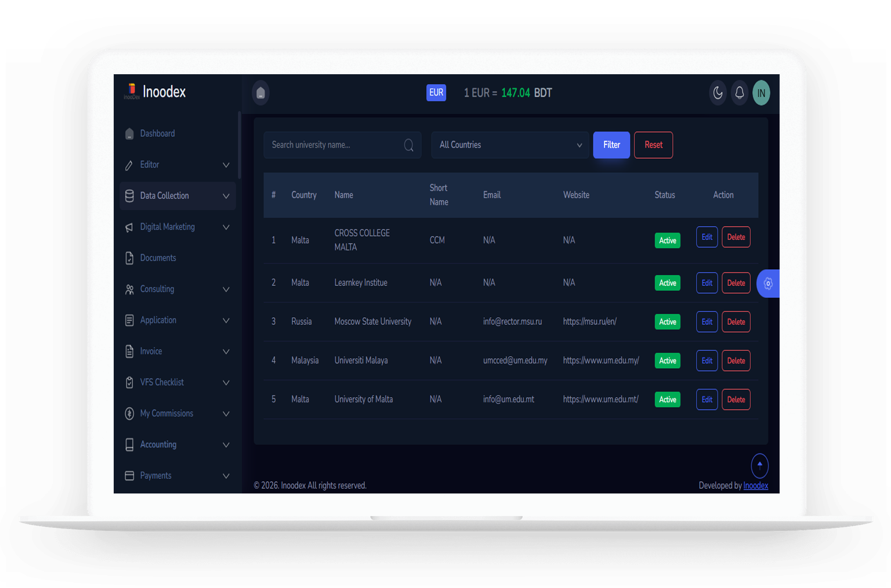Expand the Digital Marketing chevron

coord(226,227)
